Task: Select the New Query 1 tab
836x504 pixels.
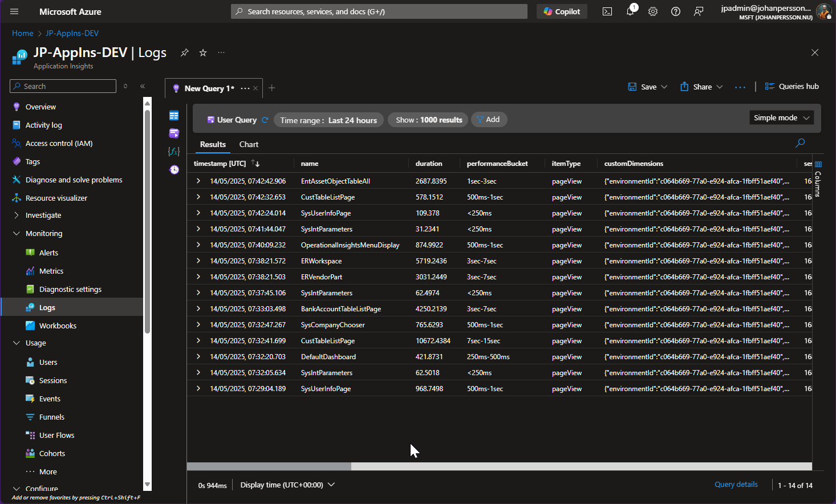Action: pyautogui.click(x=209, y=88)
